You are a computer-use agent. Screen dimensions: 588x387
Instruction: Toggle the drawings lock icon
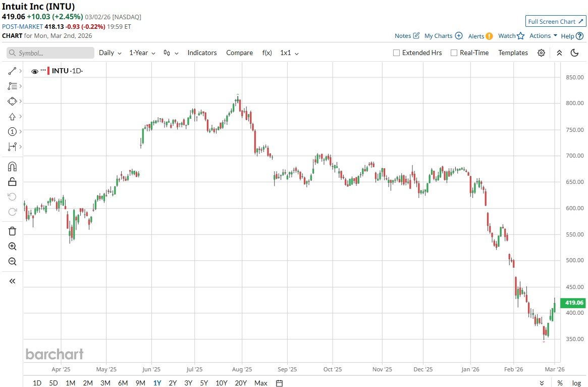pos(12,182)
